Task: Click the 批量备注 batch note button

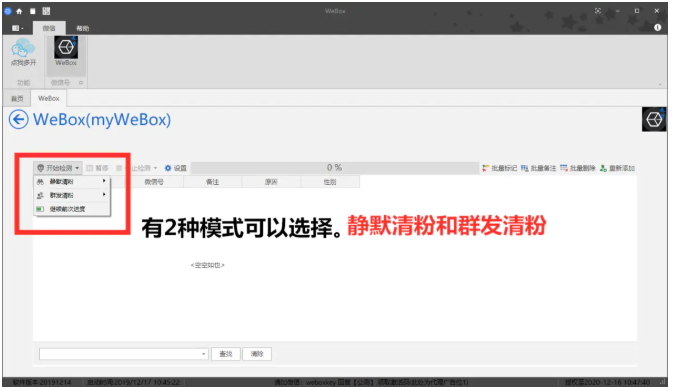Action: point(538,168)
